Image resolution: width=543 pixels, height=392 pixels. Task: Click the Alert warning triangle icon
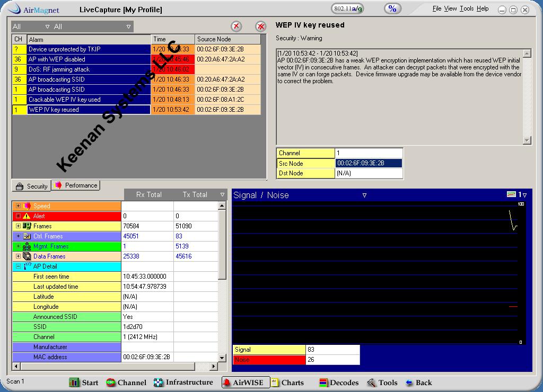pos(27,216)
